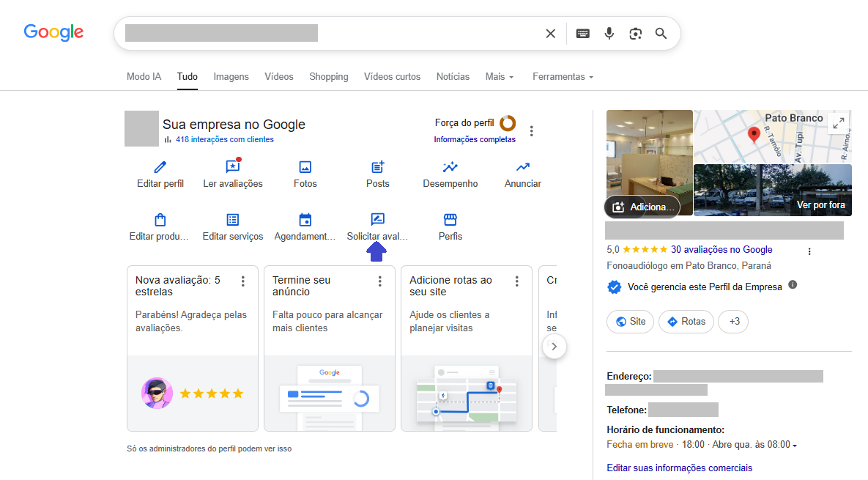Click the magnifying glass search icon

[x=661, y=34]
